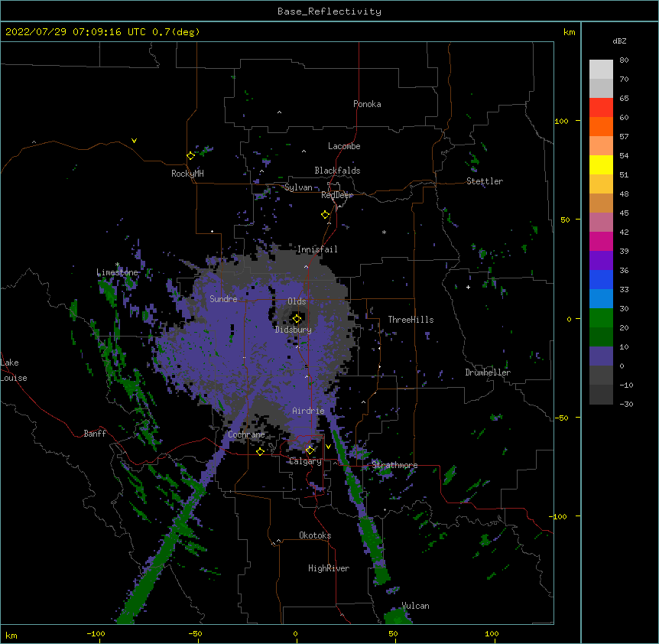Select the slate purple 0-10 dBZ legend swatch

pos(601,356)
